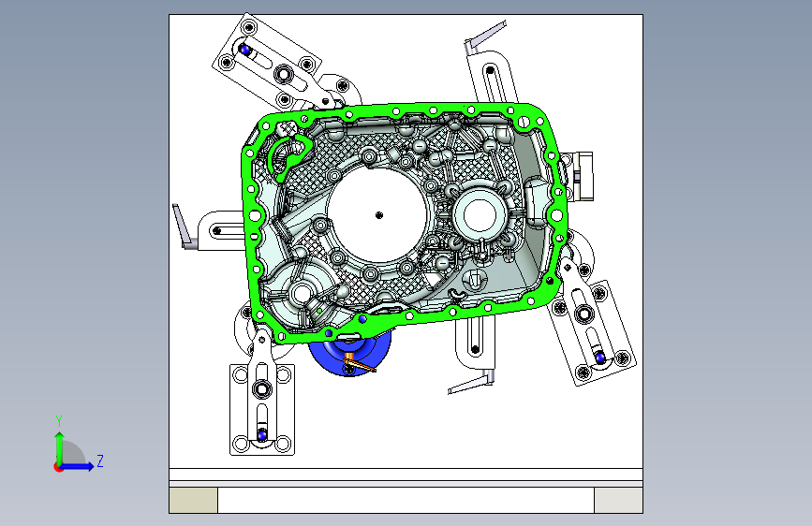
Task: Click the green Y axis of the triad
Action: 60,447
